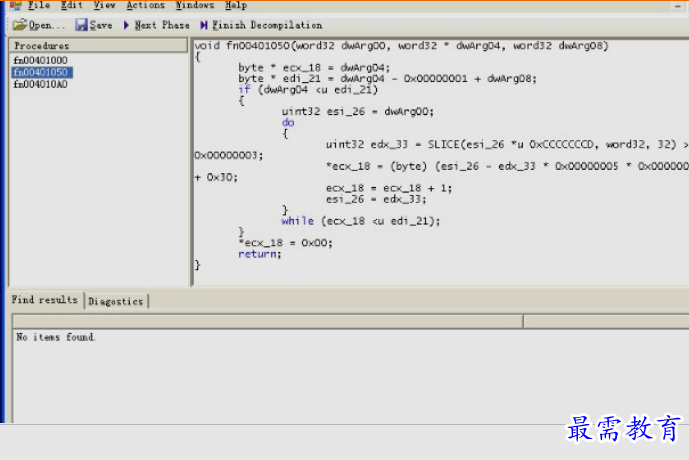The height and width of the screenshot is (460, 689).
Task: Click the second results column header
Action: [606, 322]
